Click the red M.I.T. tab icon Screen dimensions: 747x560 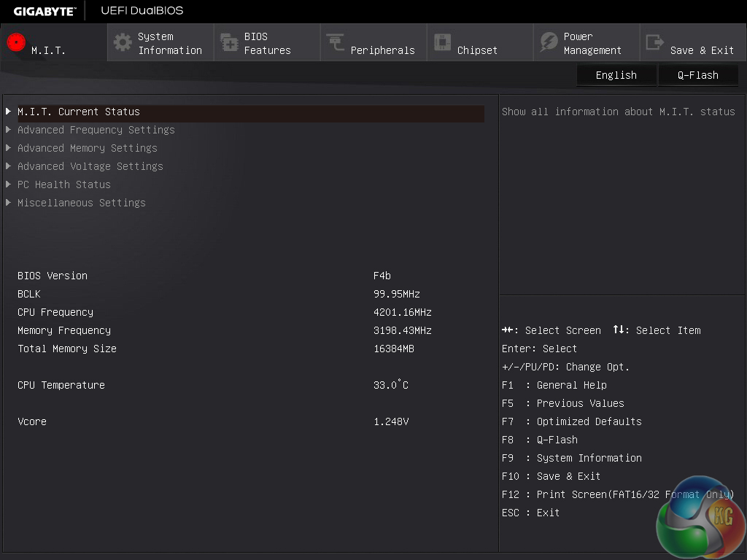click(16, 42)
